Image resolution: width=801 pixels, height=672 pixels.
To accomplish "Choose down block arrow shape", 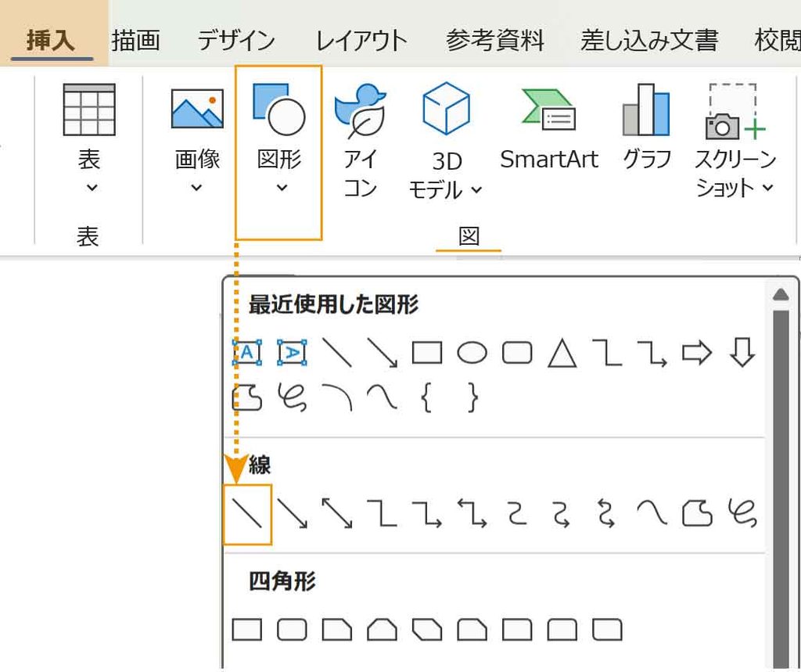I will tap(742, 353).
